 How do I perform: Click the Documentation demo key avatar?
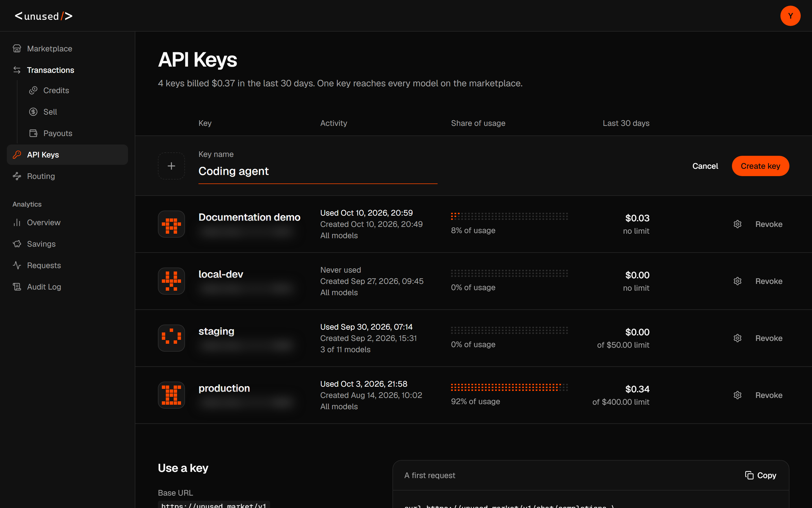(171, 224)
